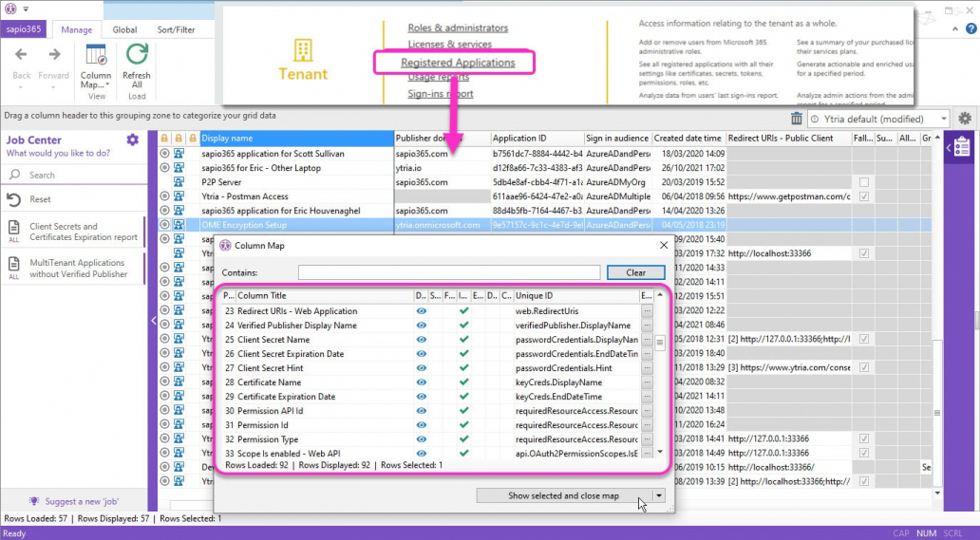Close the Column Map dialog
This screenshot has width=980, height=540.
coord(664,246)
